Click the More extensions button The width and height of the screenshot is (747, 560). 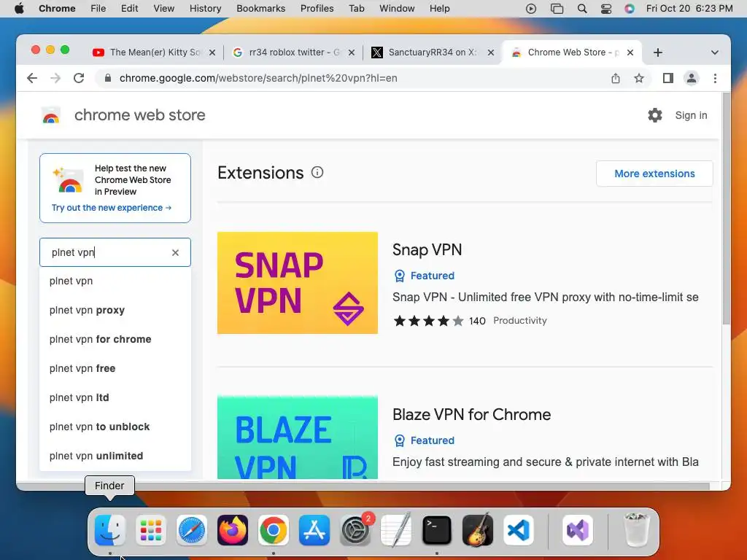pyautogui.click(x=654, y=174)
